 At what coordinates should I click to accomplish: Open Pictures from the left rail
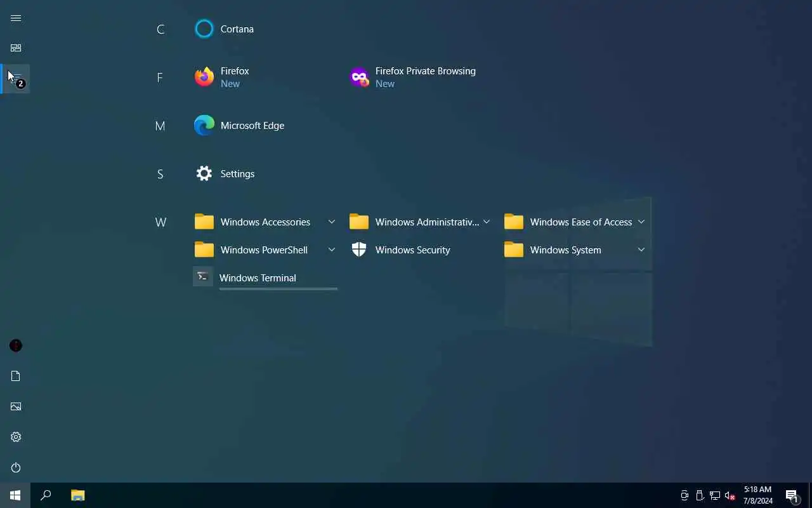coord(16,406)
